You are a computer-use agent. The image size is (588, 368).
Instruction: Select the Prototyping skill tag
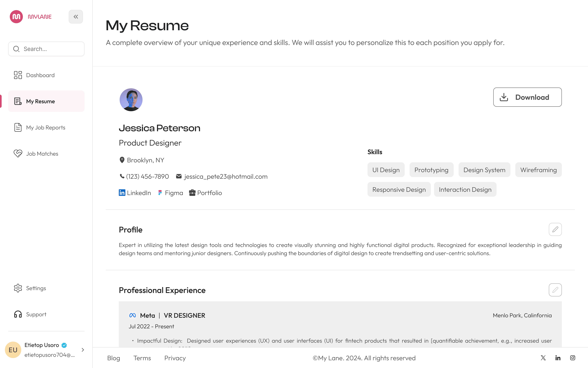[431, 170]
